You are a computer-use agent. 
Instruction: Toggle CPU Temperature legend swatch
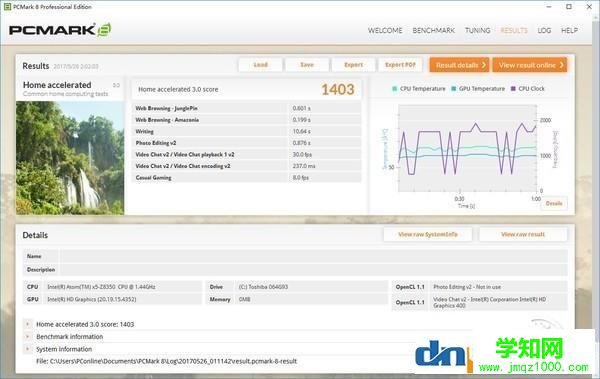click(395, 89)
